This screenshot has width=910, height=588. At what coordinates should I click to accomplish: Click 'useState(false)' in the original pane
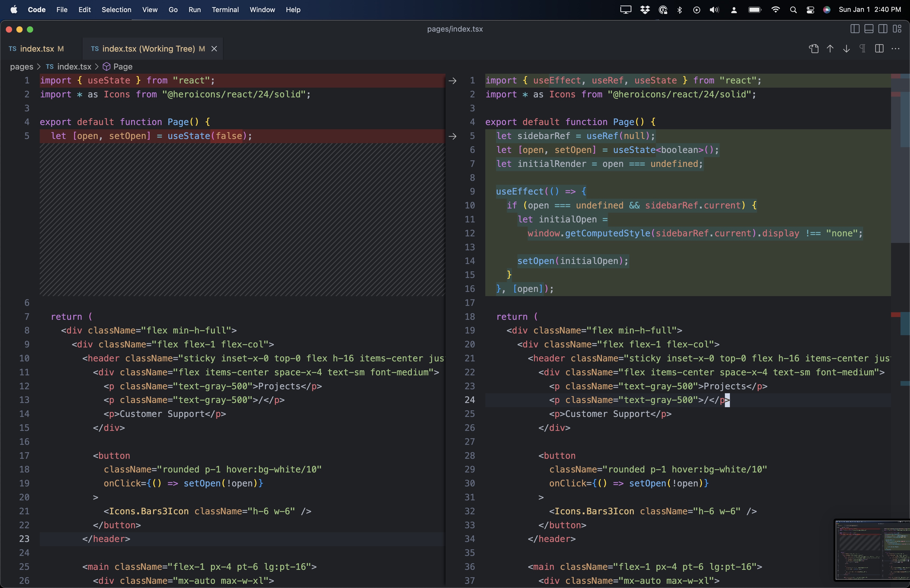pyautogui.click(x=207, y=136)
